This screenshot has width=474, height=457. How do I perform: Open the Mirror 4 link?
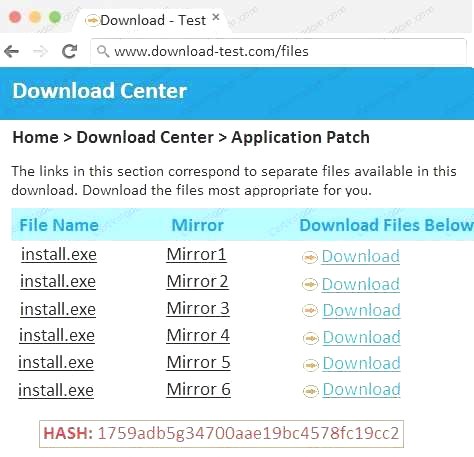[x=198, y=335]
